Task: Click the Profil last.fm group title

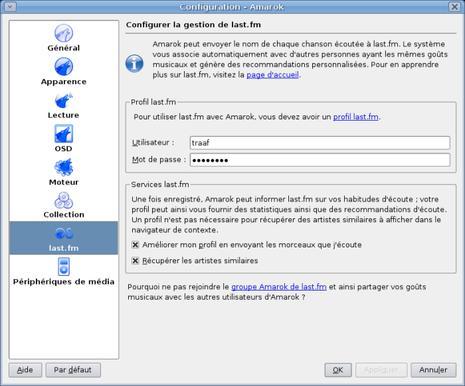Action: click(153, 102)
